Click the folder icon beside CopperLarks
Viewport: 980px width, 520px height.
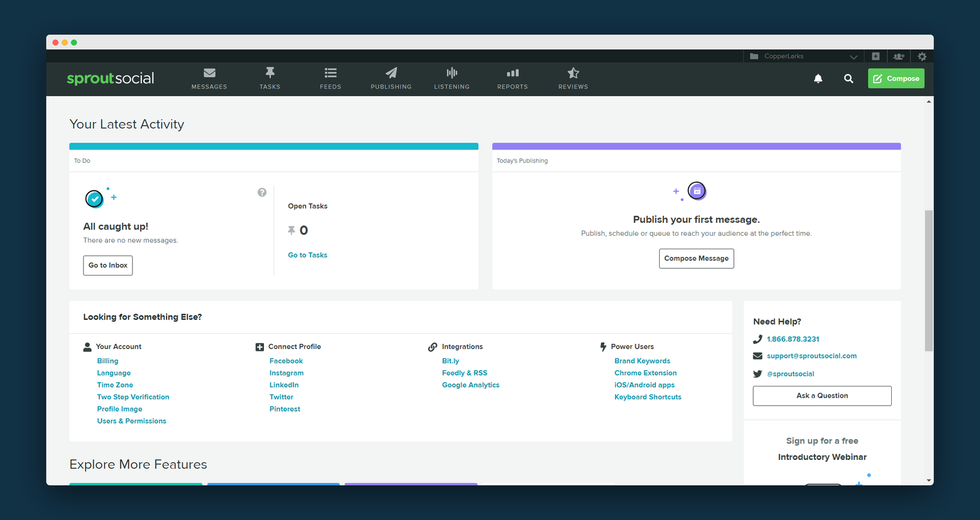pyautogui.click(x=754, y=56)
